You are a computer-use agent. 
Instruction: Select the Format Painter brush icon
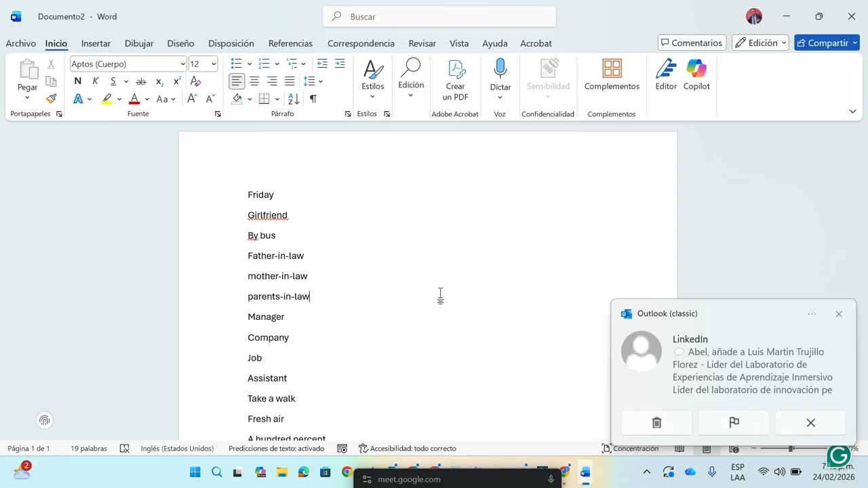pos(51,99)
